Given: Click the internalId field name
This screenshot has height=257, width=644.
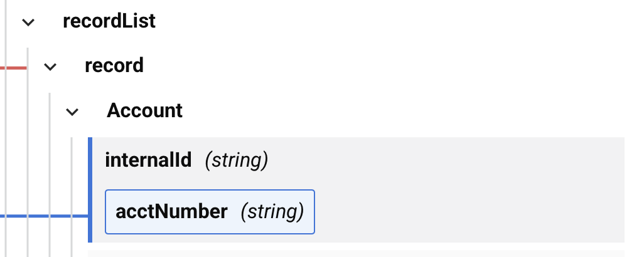Looking at the screenshot, I should [x=148, y=160].
